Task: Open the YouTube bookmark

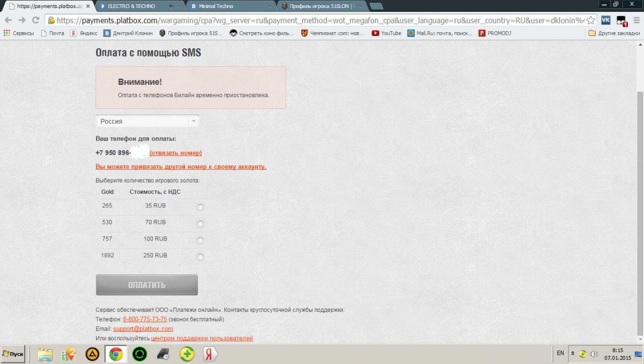Action: click(x=386, y=33)
